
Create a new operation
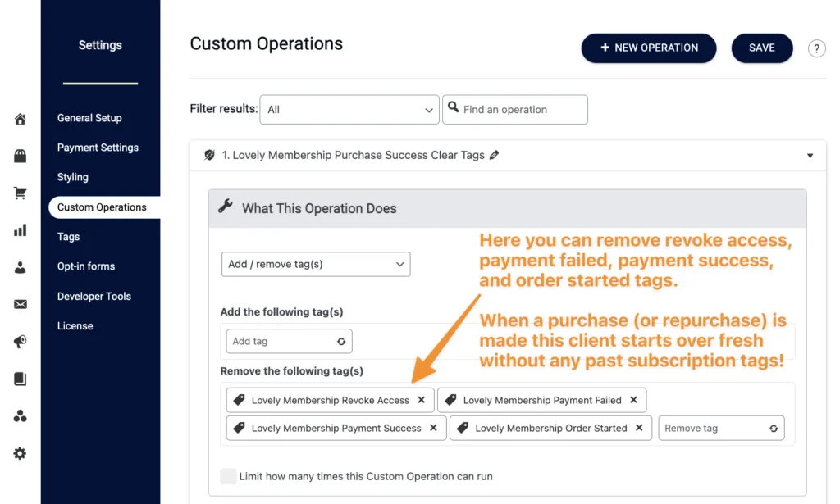click(x=648, y=48)
